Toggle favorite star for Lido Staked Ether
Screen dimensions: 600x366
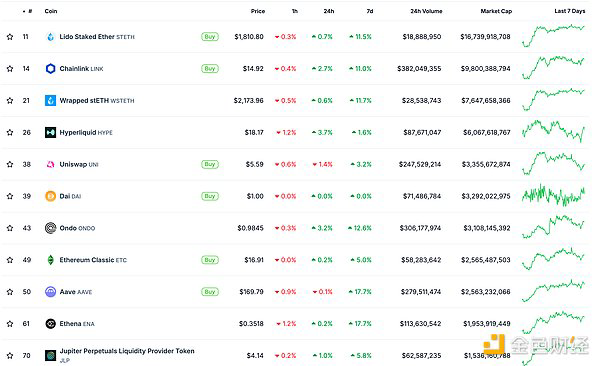pyautogui.click(x=10, y=37)
